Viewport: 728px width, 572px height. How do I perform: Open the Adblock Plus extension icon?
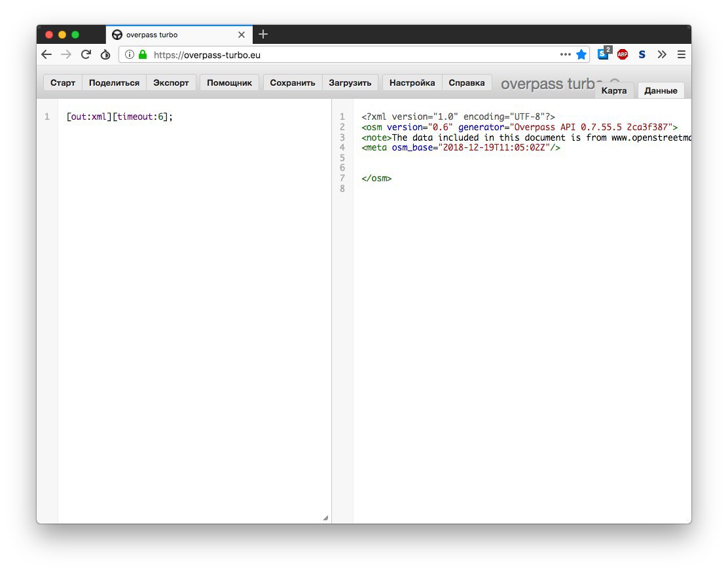[623, 55]
